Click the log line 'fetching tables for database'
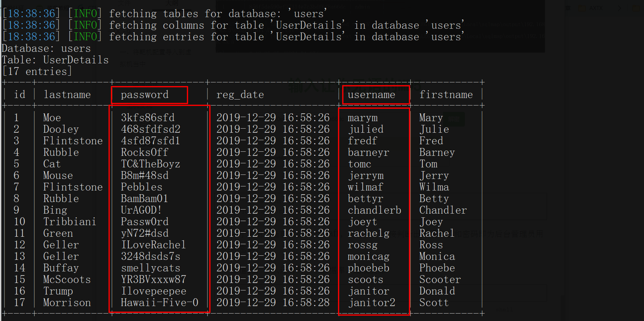Viewport: 644px width, 321px height. 165,14
